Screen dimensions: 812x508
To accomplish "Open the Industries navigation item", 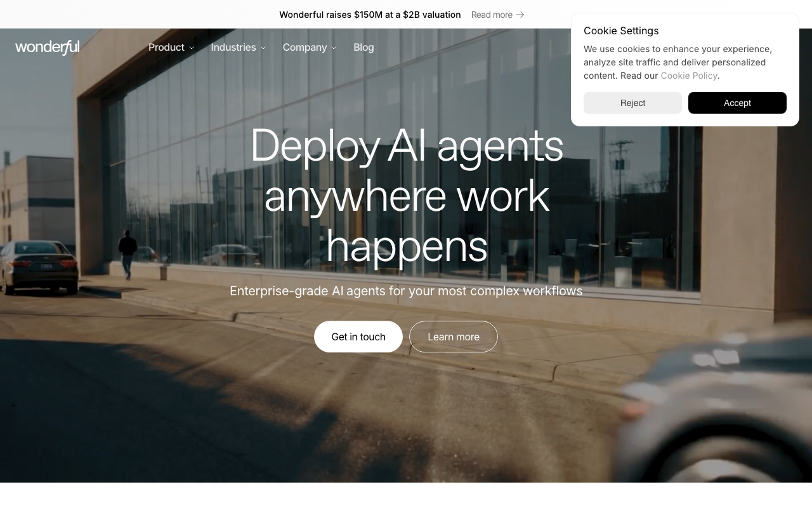I will point(233,48).
